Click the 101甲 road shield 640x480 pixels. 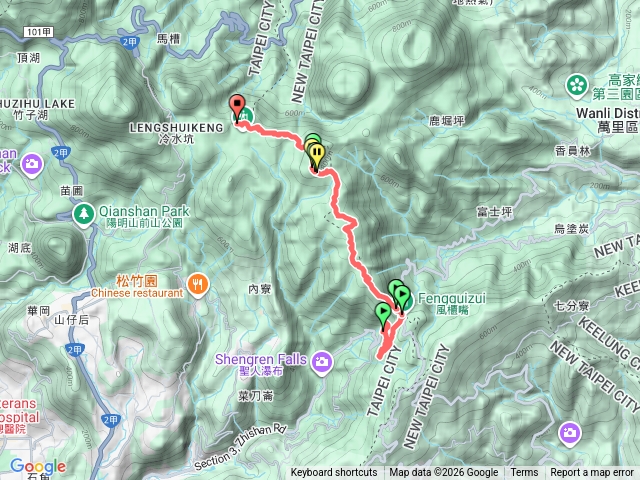39,32
